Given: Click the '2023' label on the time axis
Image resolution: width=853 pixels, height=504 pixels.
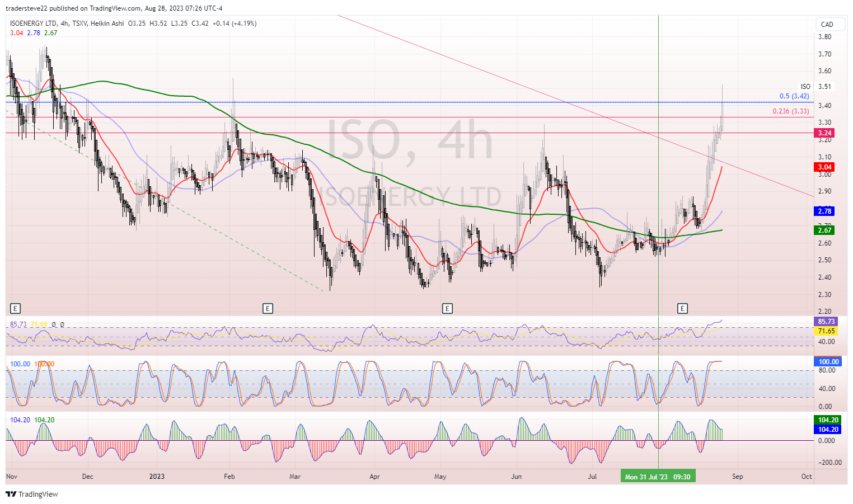Looking at the screenshot, I should click(x=157, y=477).
